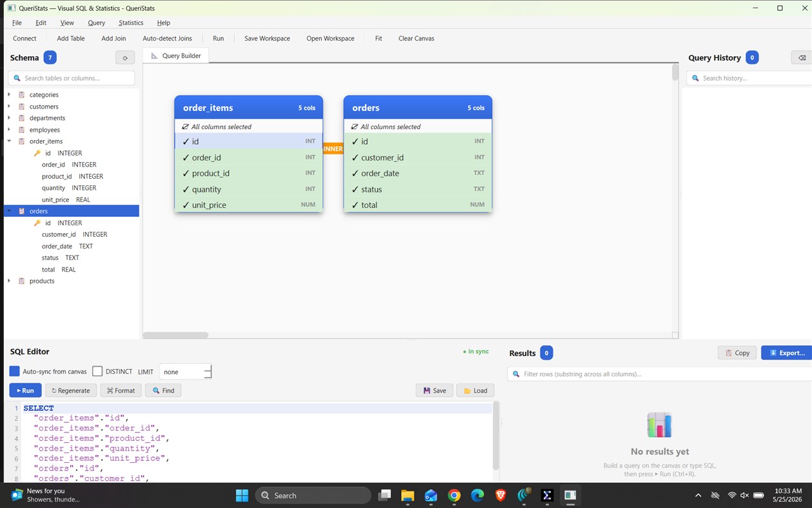The image size is (812, 508).
Task: Click Clear Canvas in the toolbar
Action: coord(416,38)
